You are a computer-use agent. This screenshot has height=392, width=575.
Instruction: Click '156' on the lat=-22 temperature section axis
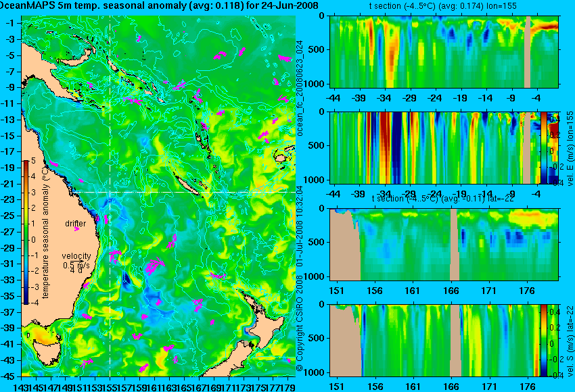coord(375,291)
